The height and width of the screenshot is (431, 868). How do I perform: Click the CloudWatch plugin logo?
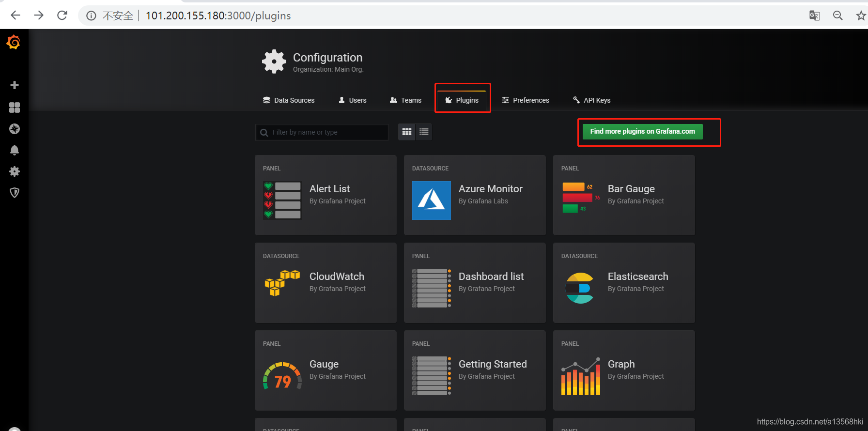pos(282,283)
